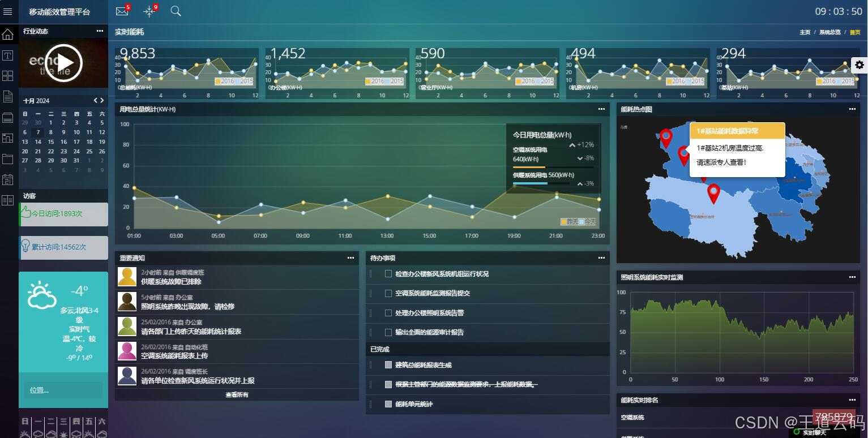
Task: Click 主页 breadcrumb
Action: point(805,32)
